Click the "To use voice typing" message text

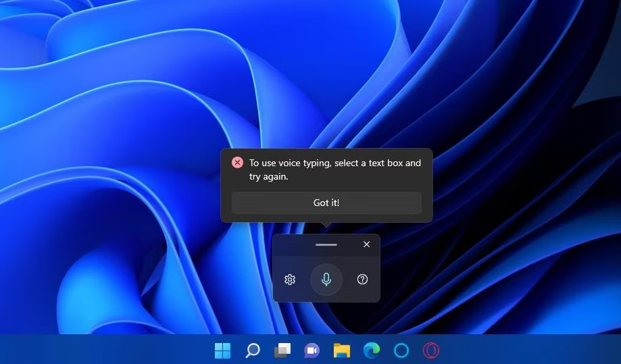[x=335, y=170]
